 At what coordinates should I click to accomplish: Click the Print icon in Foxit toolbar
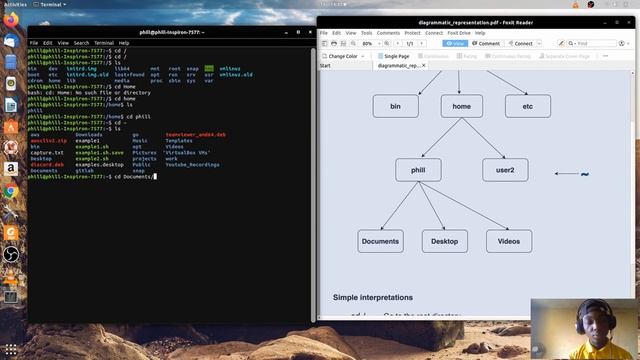(x=334, y=43)
